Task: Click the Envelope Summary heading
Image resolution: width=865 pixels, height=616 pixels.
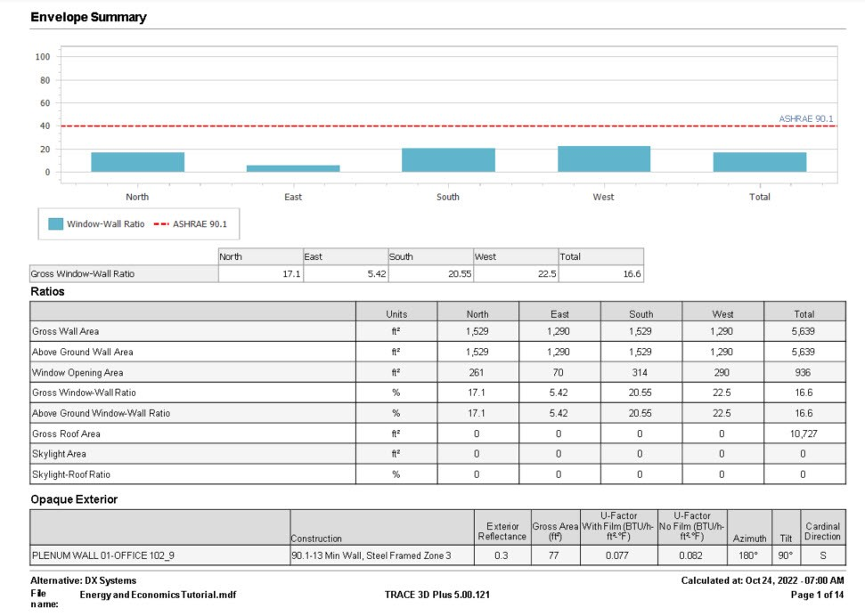Action: point(88,17)
